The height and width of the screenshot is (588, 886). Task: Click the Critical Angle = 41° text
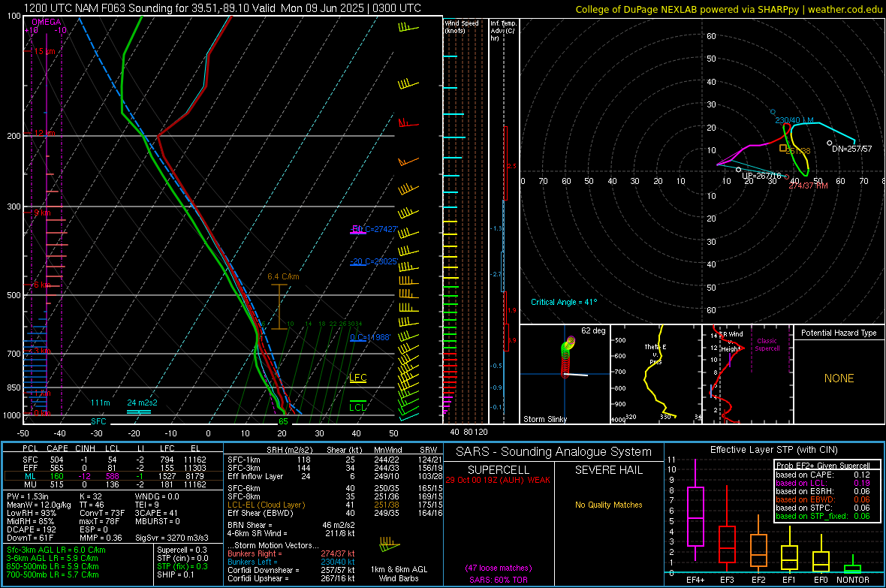point(563,302)
